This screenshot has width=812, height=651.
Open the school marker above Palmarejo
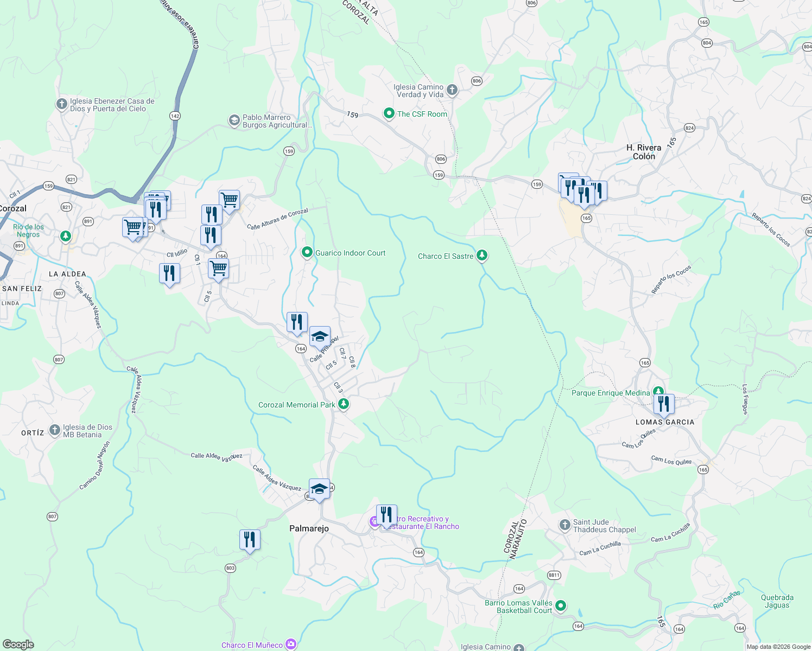pyautogui.click(x=319, y=490)
